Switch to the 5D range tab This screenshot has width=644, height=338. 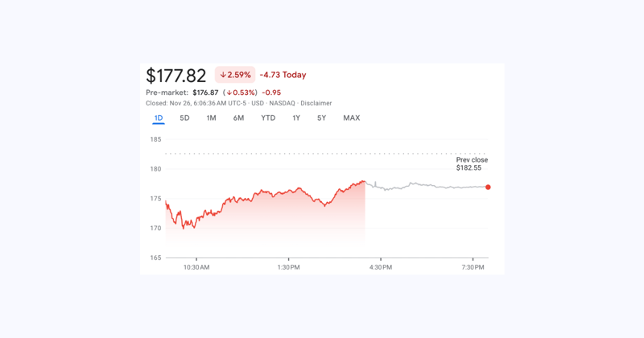(x=184, y=117)
